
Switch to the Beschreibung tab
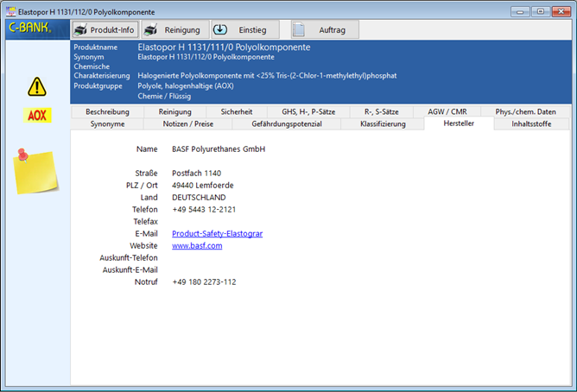(x=107, y=112)
